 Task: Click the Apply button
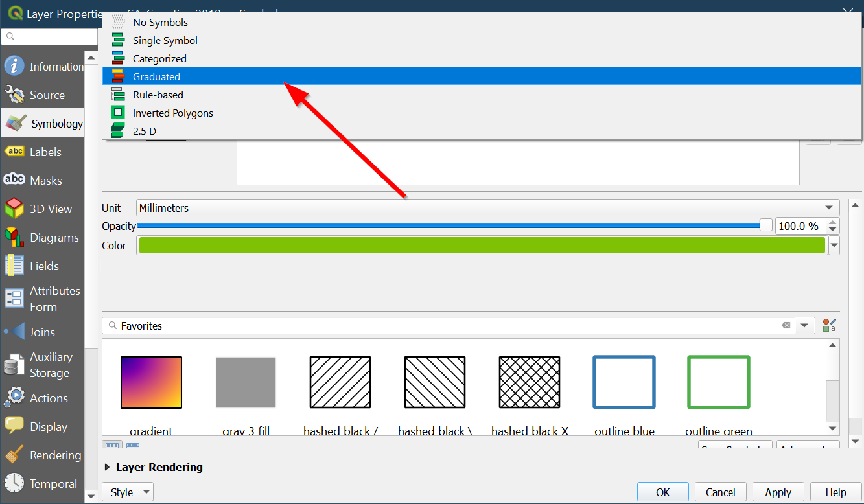(x=778, y=492)
